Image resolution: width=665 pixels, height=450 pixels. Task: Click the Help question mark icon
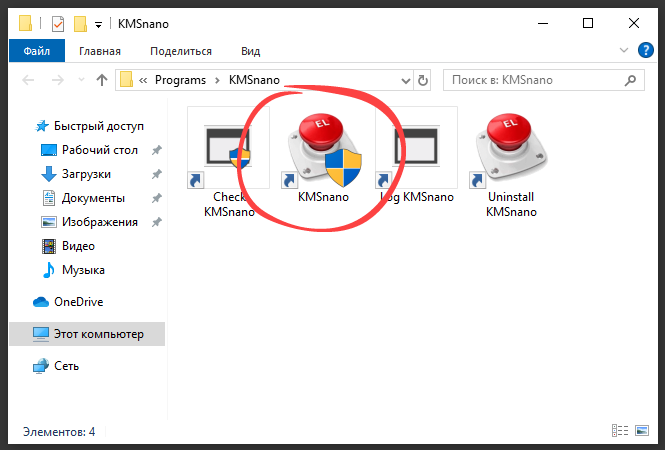point(646,51)
